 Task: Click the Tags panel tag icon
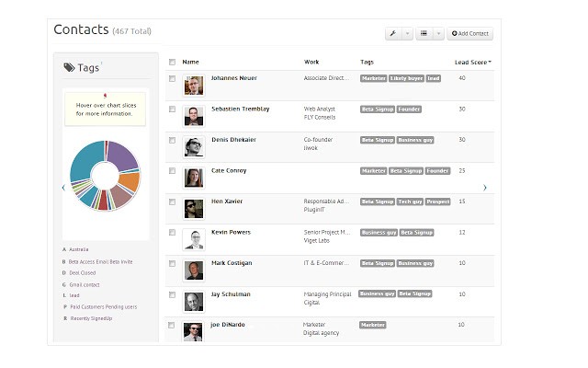point(70,67)
